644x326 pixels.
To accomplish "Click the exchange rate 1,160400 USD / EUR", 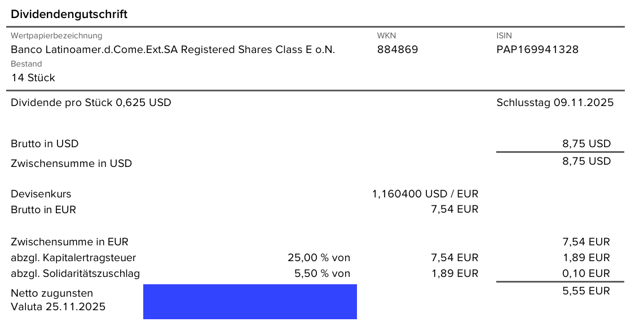I will click(x=425, y=194).
